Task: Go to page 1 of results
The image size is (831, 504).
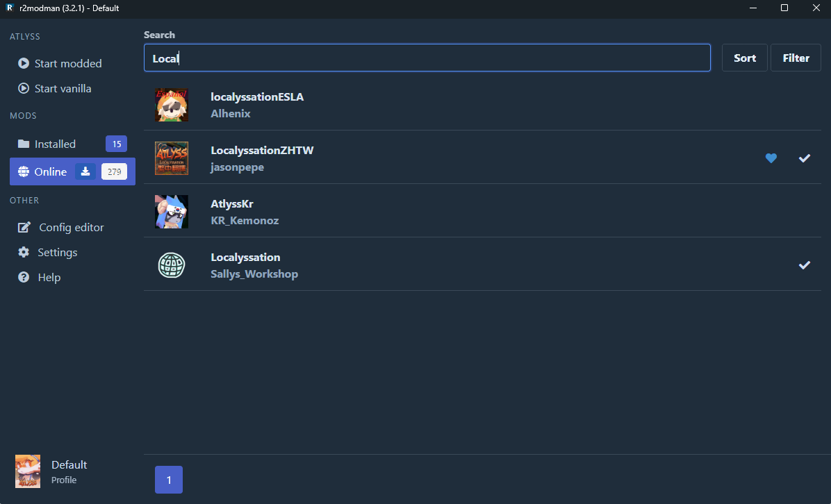Action: click(169, 480)
